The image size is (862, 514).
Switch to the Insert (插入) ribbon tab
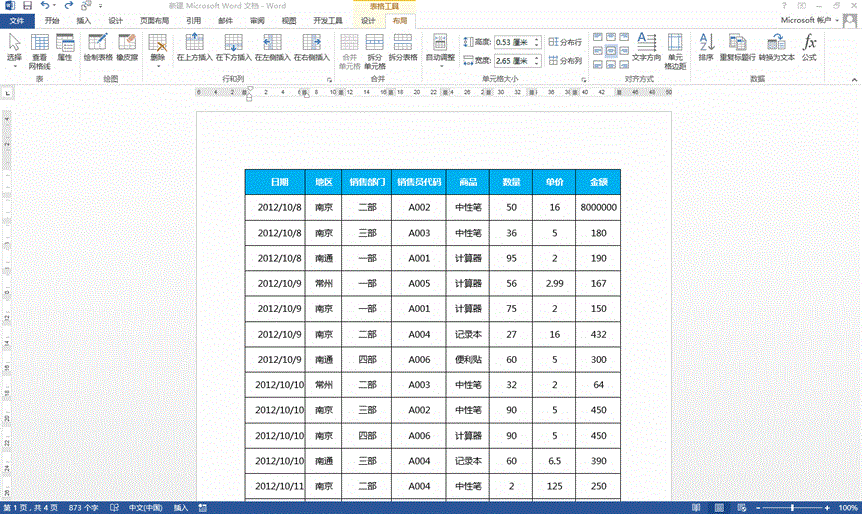(x=83, y=20)
